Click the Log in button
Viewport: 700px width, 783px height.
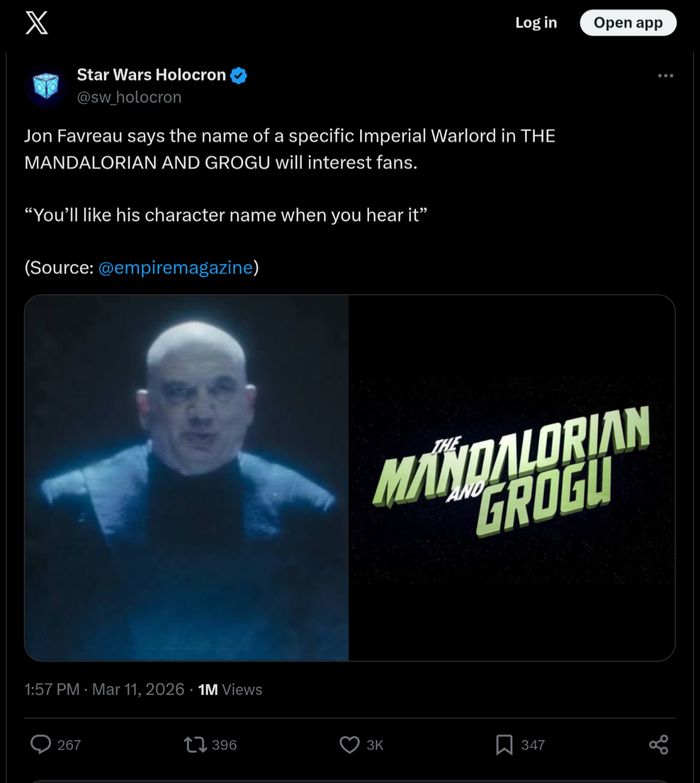tap(536, 22)
